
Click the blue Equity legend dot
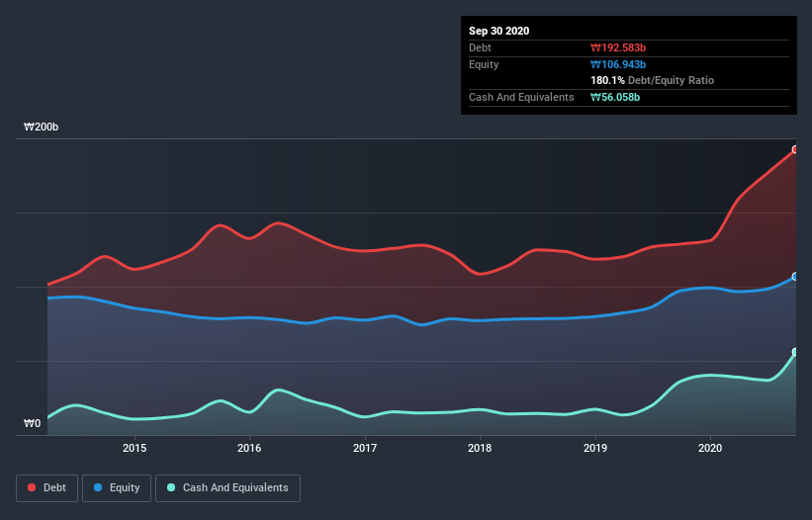[98, 487]
